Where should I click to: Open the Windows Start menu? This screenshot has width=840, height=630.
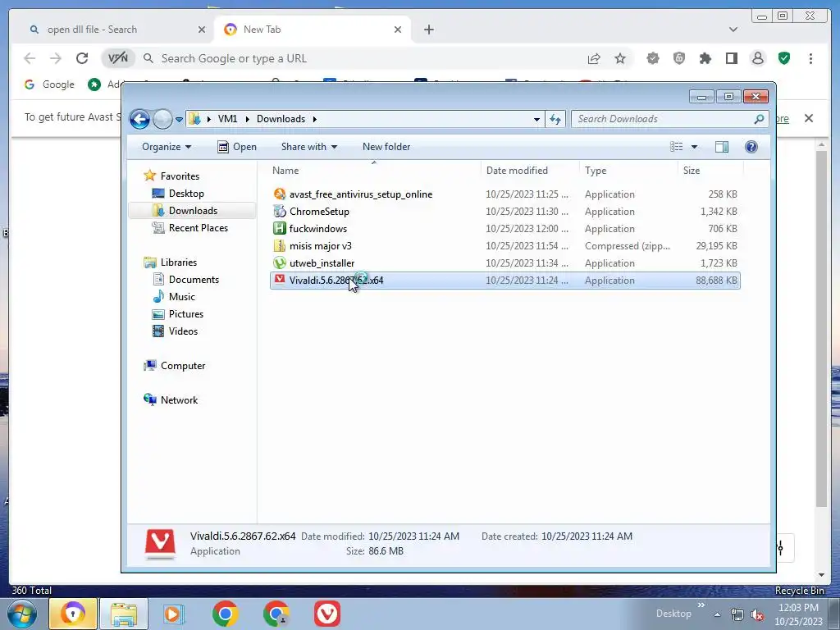pyautogui.click(x=22, y=614)
